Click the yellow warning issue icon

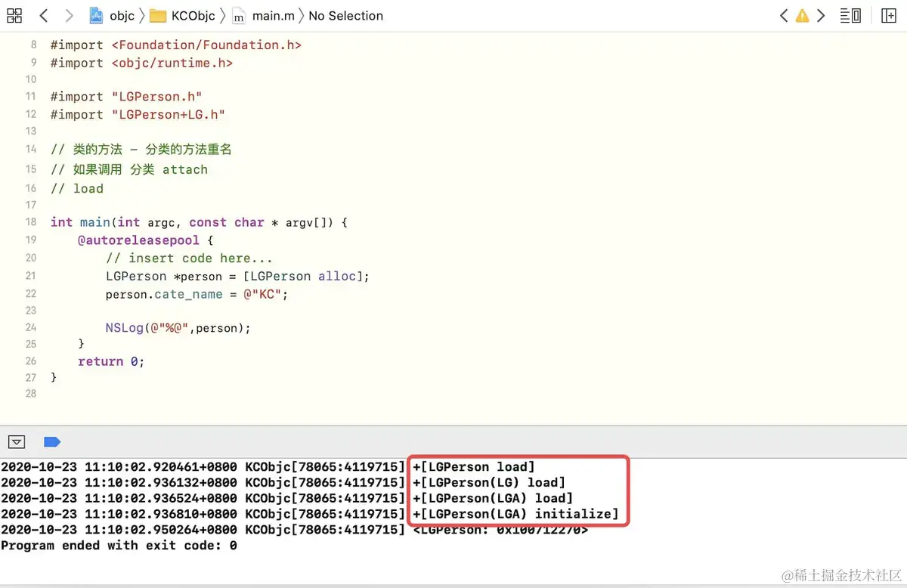coord(802,16)
